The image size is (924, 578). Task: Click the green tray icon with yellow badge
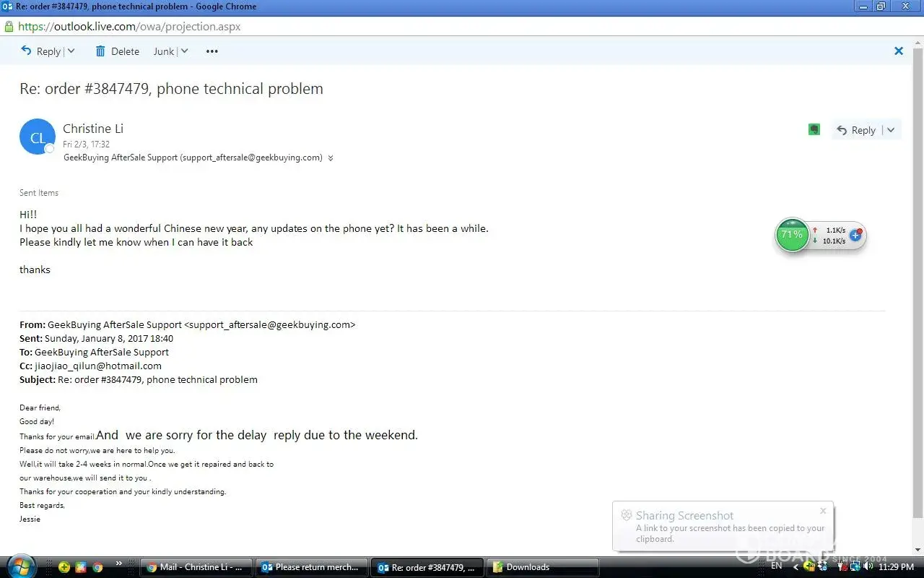click(x=809, y=566)
